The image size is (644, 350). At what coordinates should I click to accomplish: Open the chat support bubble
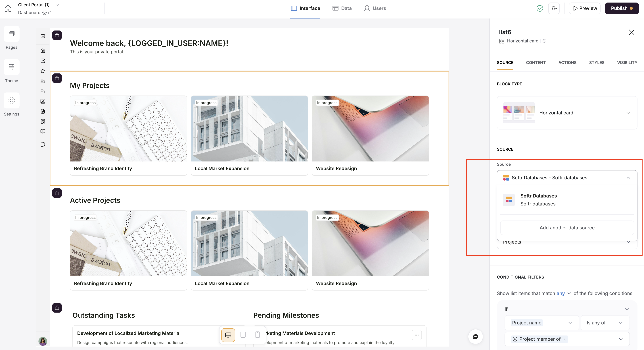pyautogui.click(x=475, y=336)
